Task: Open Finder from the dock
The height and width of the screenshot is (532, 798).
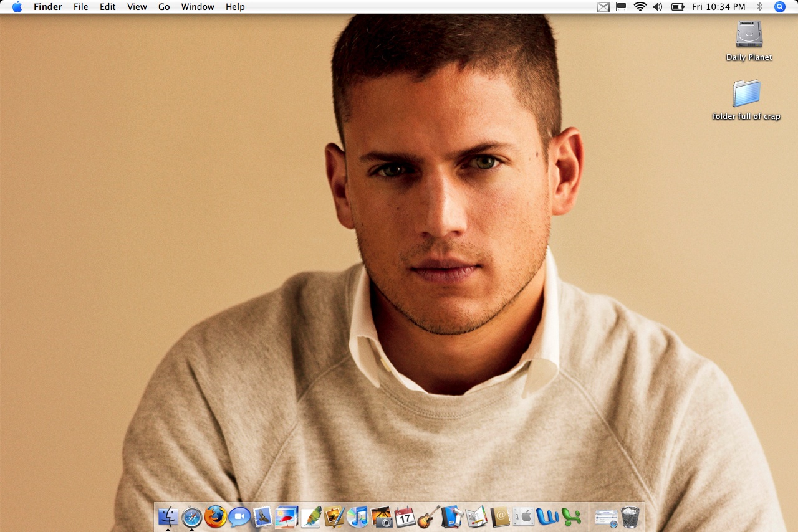Action: (168, 516)
